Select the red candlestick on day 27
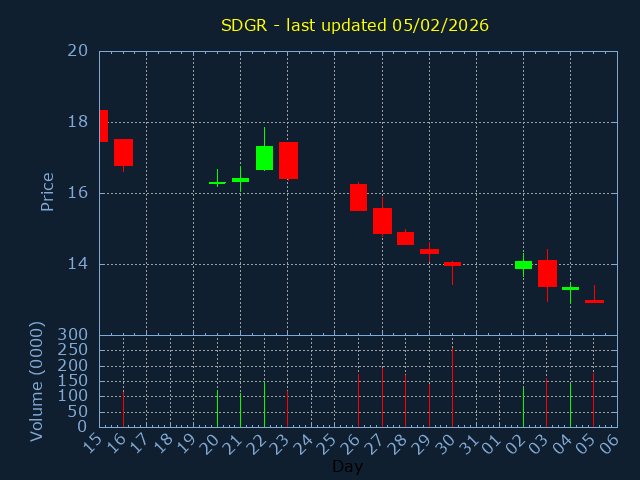 (x=382, y=220)
